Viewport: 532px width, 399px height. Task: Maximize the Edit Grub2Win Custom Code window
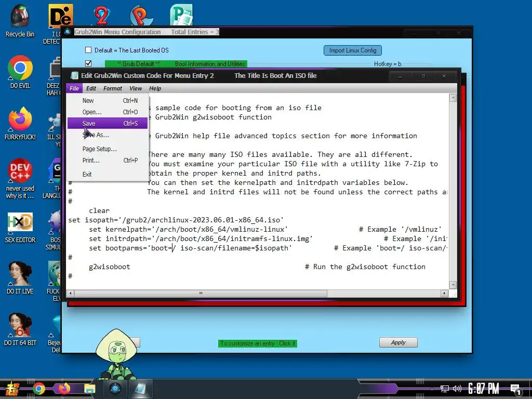tap(423, 76)
